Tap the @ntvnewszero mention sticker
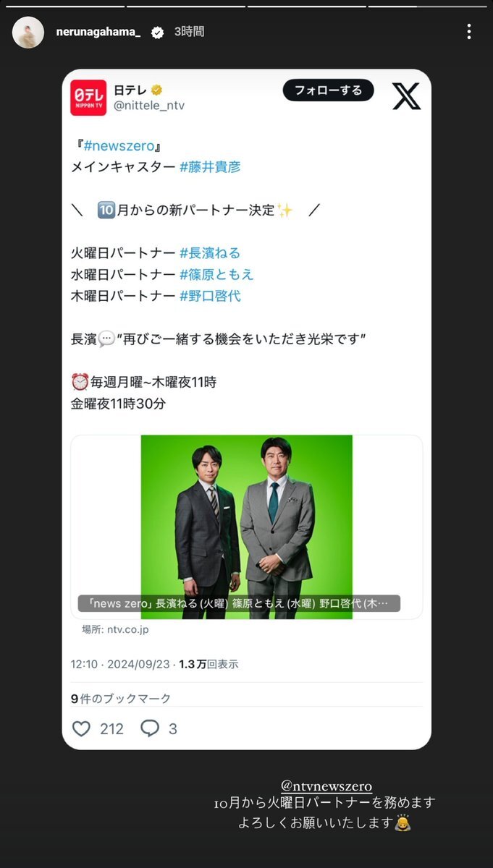The height and width of the screenshot is (868, 493). click(326, 786)
